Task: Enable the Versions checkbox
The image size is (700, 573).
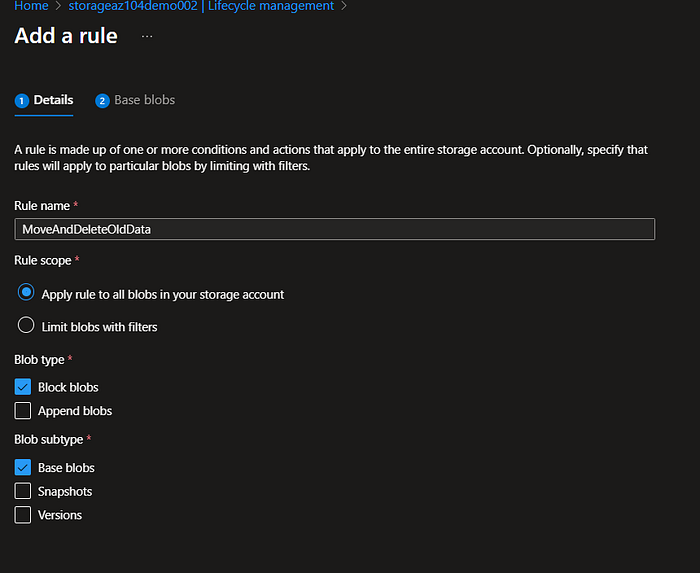Action: tap(23, 515)
